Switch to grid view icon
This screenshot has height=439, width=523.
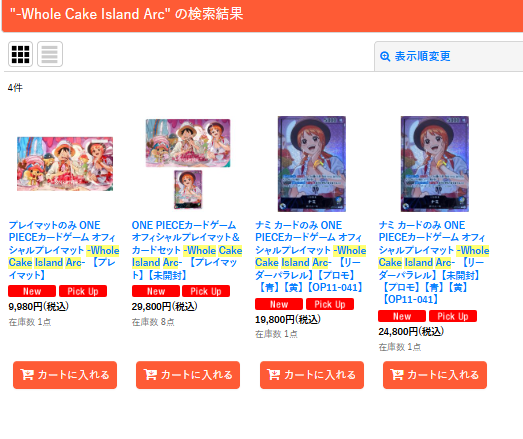tap(20, 54)
